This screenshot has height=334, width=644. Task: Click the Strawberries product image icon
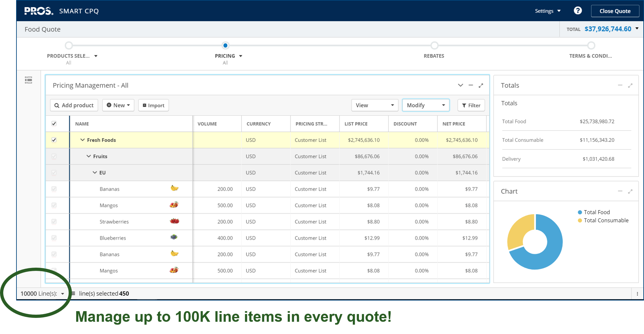click(174, 221)
